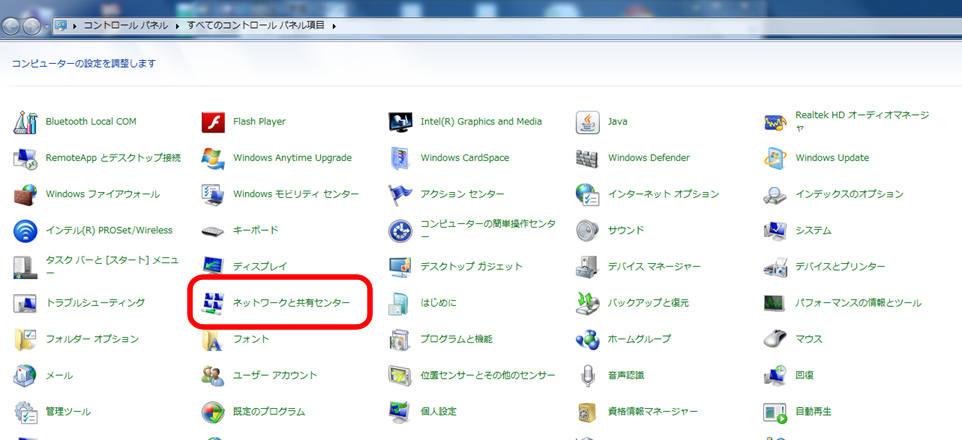
Task: Open フォルダー オプション link
Action: (93, 339)
